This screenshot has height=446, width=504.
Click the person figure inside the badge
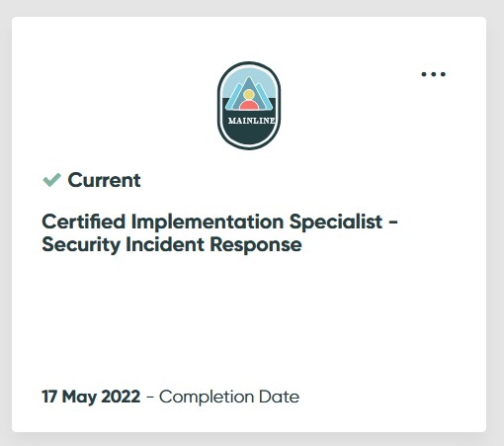pyautogui.click(x=249, y=99)
